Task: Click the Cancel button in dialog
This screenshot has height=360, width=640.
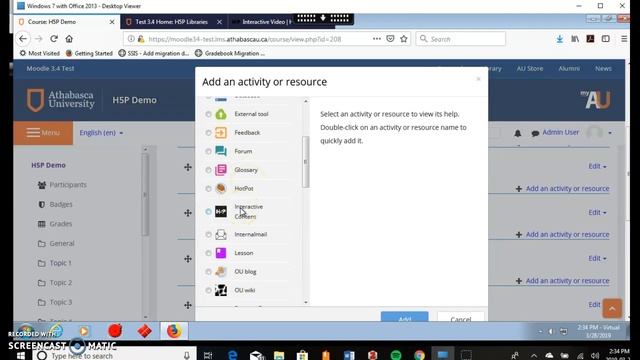Action: click(461, 317)
